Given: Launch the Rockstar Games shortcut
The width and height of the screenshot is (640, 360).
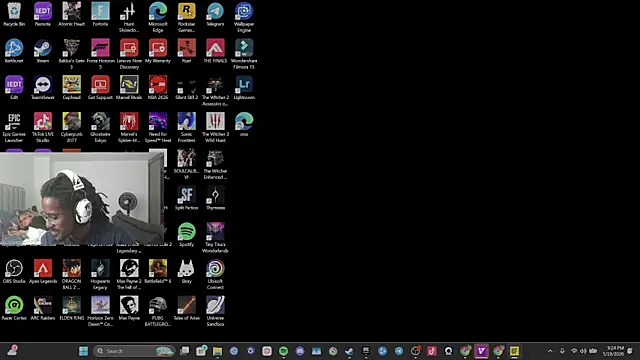Looking at the screenshot, I should click(187, 17).
